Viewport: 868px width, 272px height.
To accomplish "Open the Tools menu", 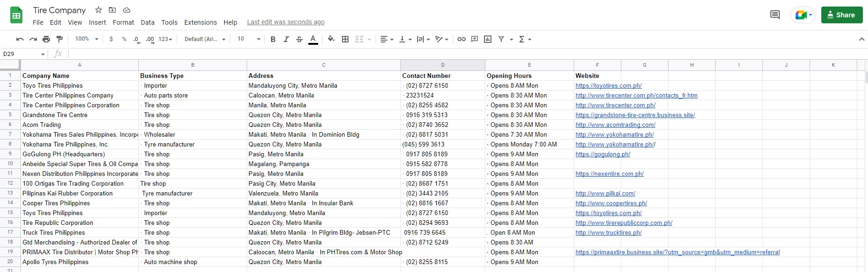I will coord(170,22).
